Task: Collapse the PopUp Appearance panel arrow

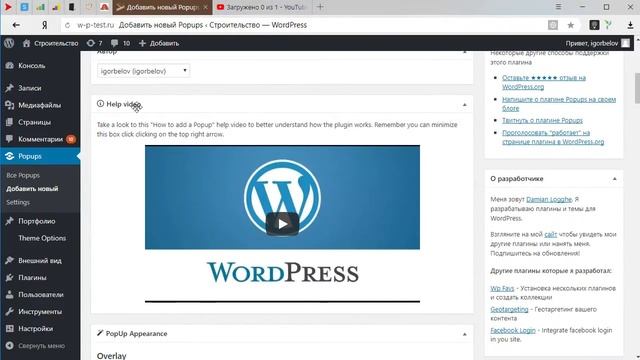Action: (464, 334)
